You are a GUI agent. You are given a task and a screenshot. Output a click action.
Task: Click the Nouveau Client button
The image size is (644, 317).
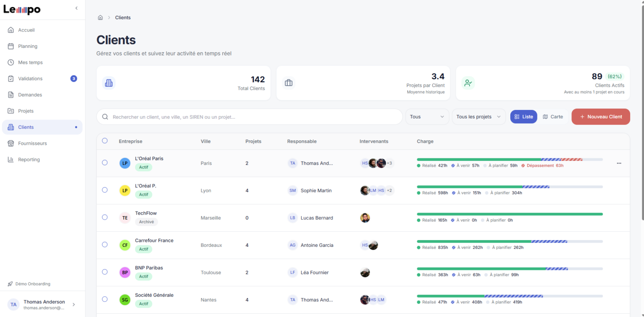[x=600, y=117]
